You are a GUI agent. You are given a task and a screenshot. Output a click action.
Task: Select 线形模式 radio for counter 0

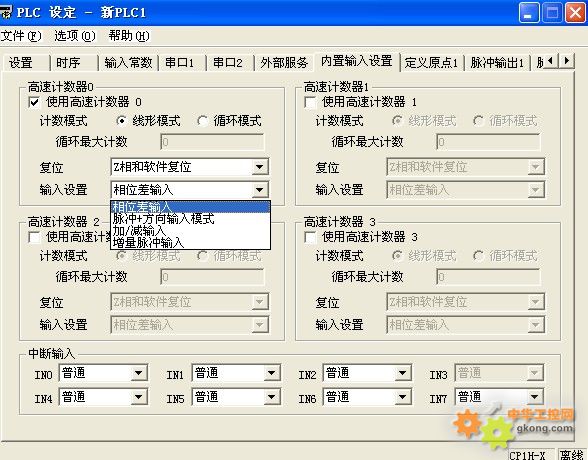[x=122, y=121]
